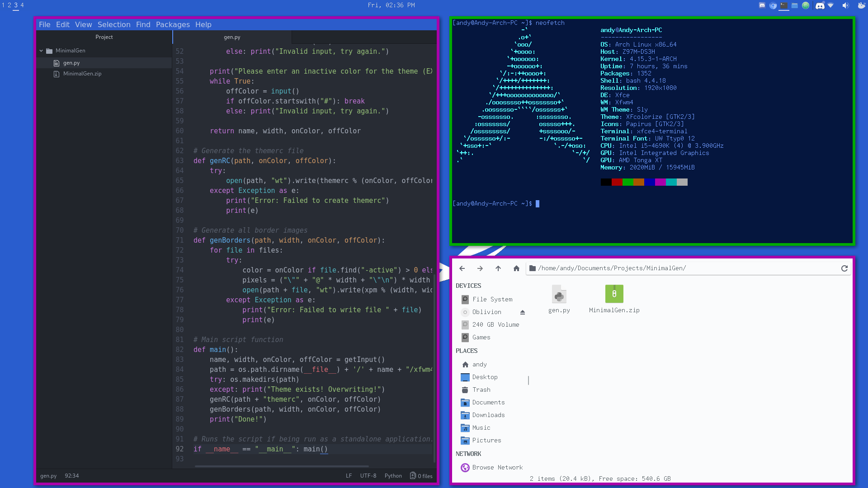
Task: Open the Atom editor taskbar icon
Action: tap(806, 5)
